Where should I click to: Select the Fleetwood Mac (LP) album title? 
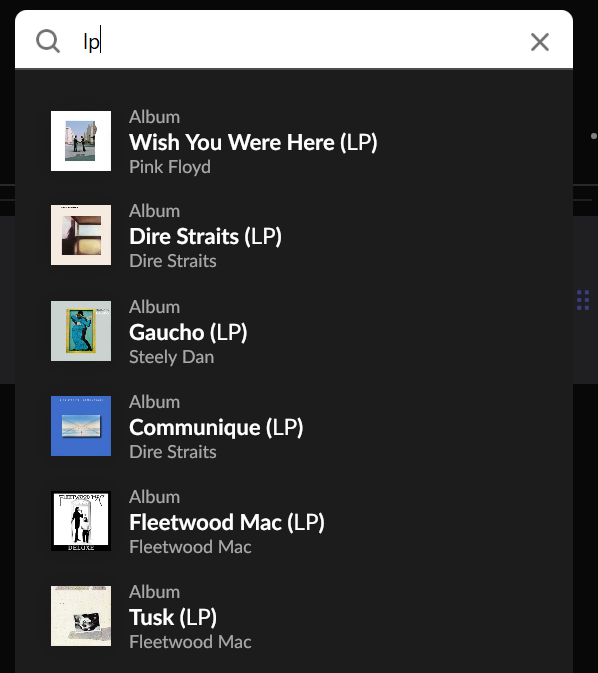tap(227, 522)
